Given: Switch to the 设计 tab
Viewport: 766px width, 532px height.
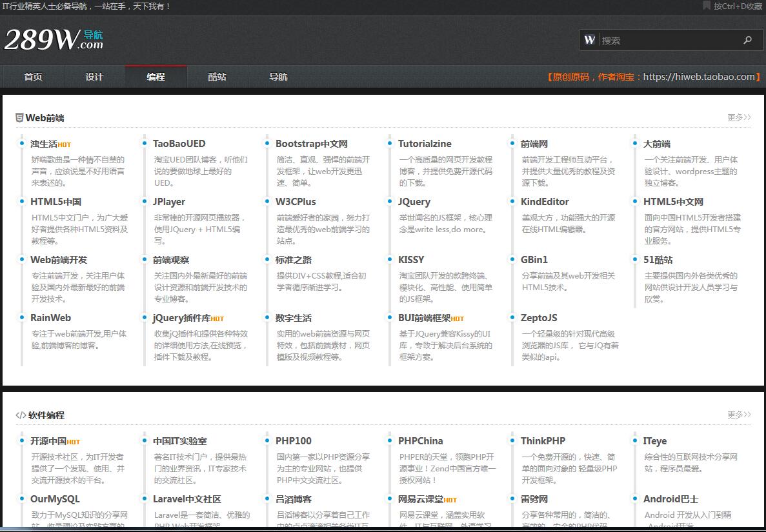Looking at the screenshot, I should point(94,77).
